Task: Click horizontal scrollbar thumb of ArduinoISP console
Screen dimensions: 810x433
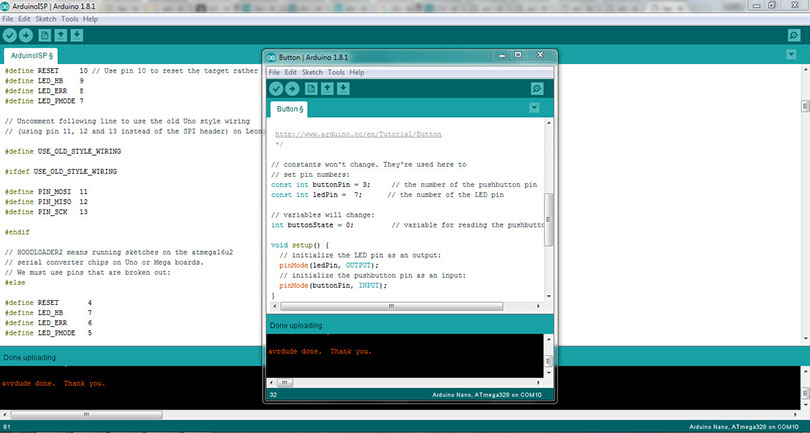Action: (x=86, y=414)
